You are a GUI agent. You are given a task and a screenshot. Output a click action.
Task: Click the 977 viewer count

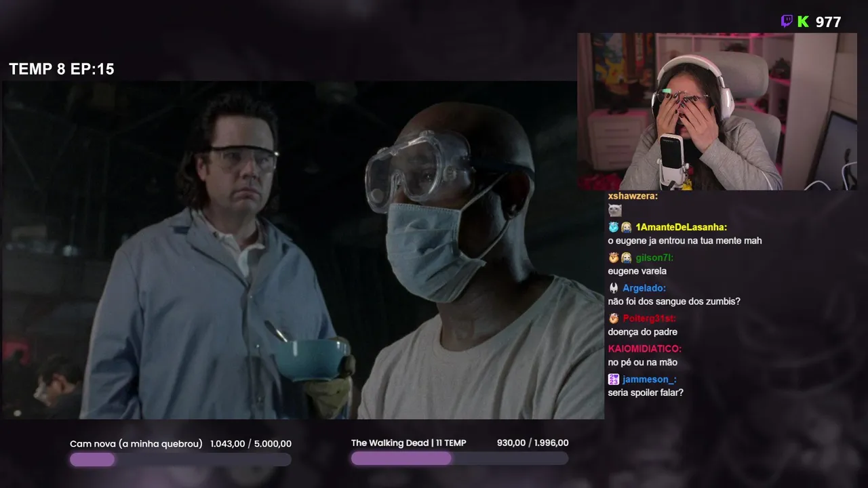828,22
